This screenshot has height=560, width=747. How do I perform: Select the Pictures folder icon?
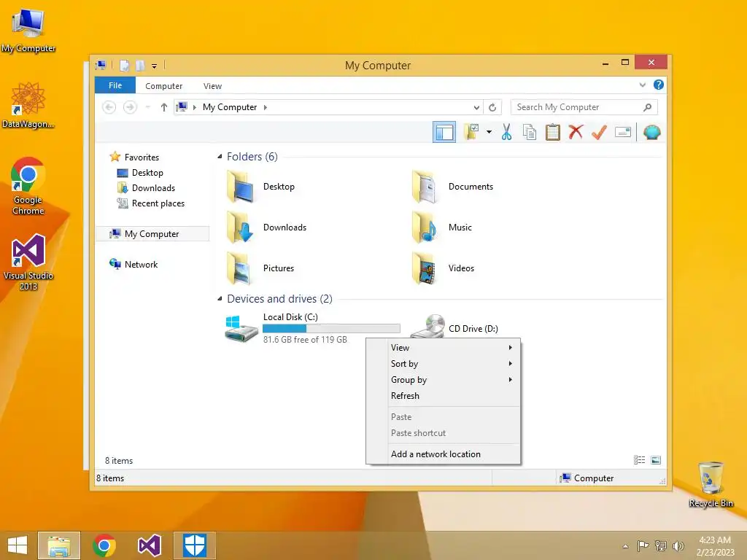coord(239,268)
